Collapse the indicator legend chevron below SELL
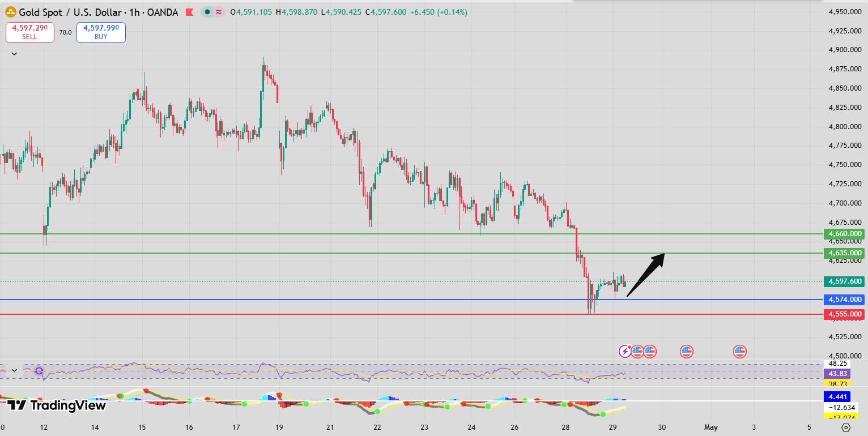868x436 pixels. (14, 54)
